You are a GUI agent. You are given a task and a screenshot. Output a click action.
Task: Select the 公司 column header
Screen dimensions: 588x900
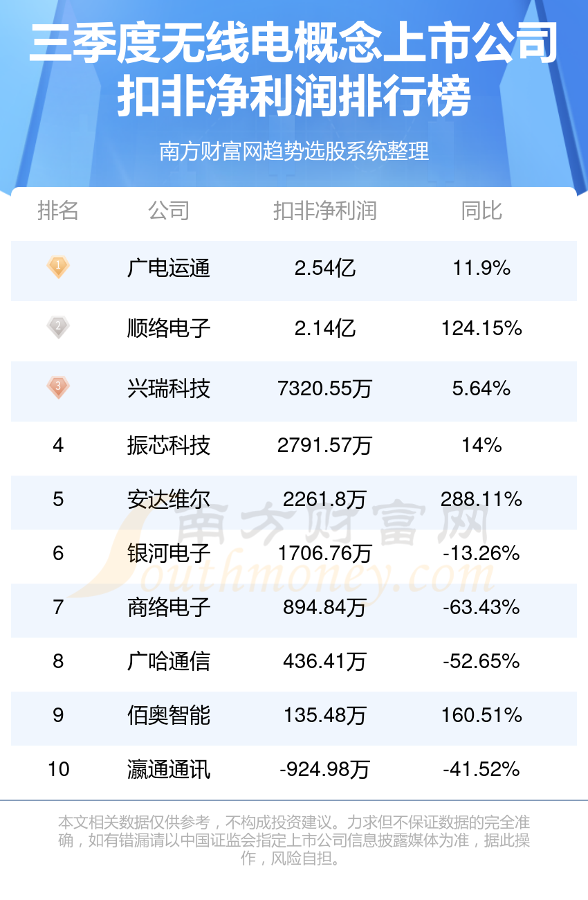169,210
